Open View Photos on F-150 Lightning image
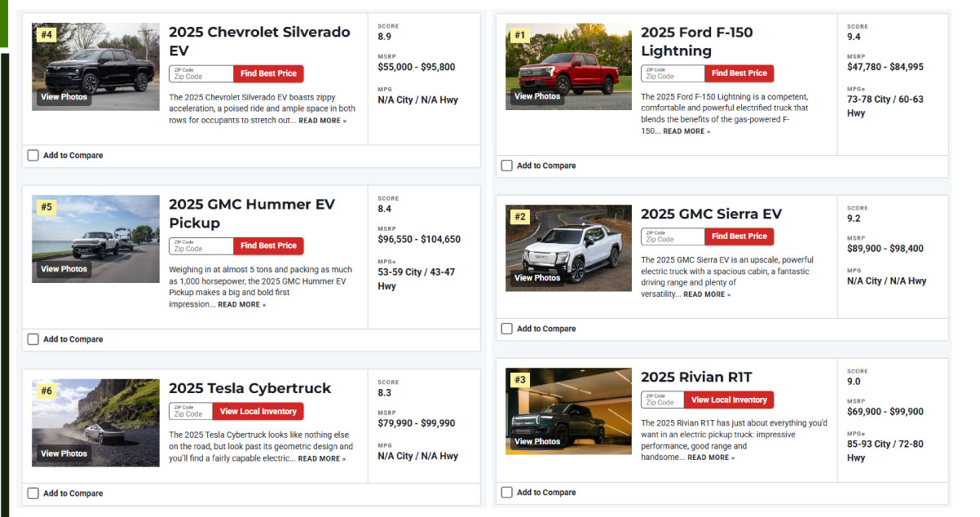Viewport: 980px width, 517px height. click(536, 96)
